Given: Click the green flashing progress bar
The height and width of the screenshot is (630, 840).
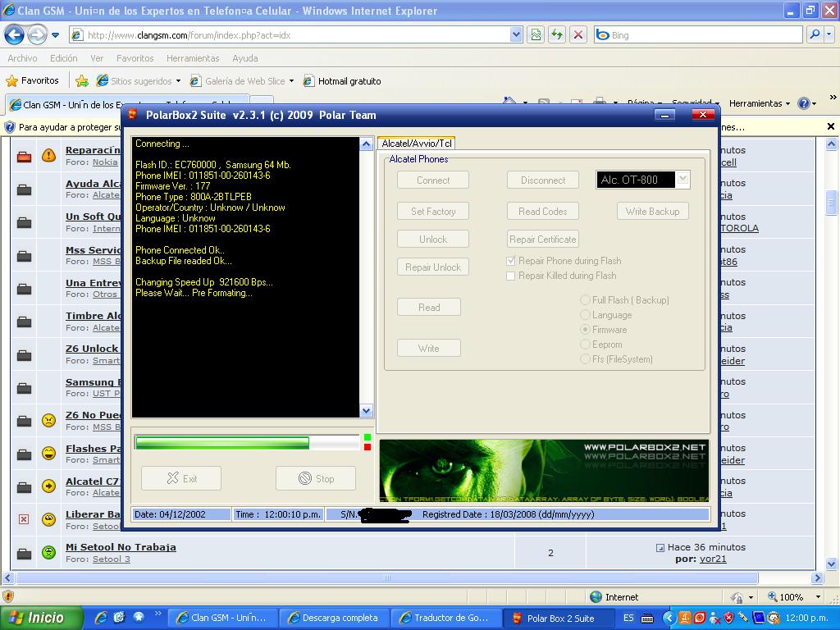Looking at the screenshot, I should click(221, 443).
